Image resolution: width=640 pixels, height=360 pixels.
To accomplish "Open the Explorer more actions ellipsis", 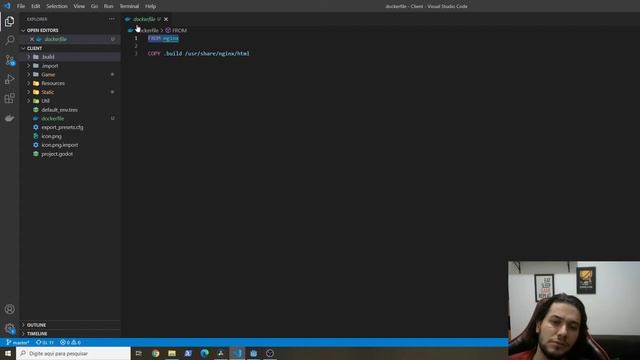I will (x=111, y=19).
